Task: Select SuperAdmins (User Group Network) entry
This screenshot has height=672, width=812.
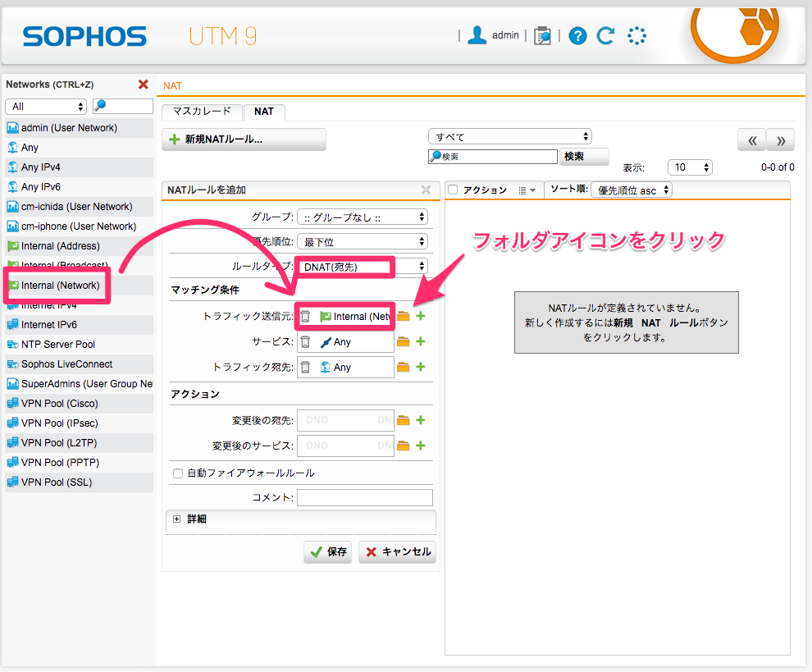Action: coord(80,384)
